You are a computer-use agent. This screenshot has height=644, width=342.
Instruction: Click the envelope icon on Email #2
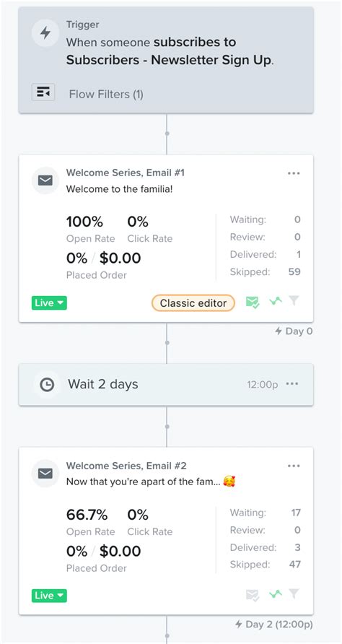pos(45,474)
